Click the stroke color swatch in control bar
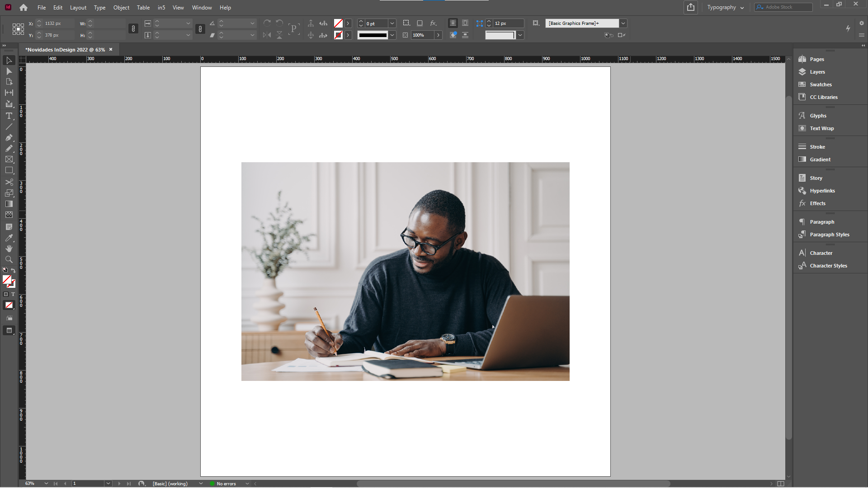The width and height of the screenshot is (868, 488). tap(338, 35)
